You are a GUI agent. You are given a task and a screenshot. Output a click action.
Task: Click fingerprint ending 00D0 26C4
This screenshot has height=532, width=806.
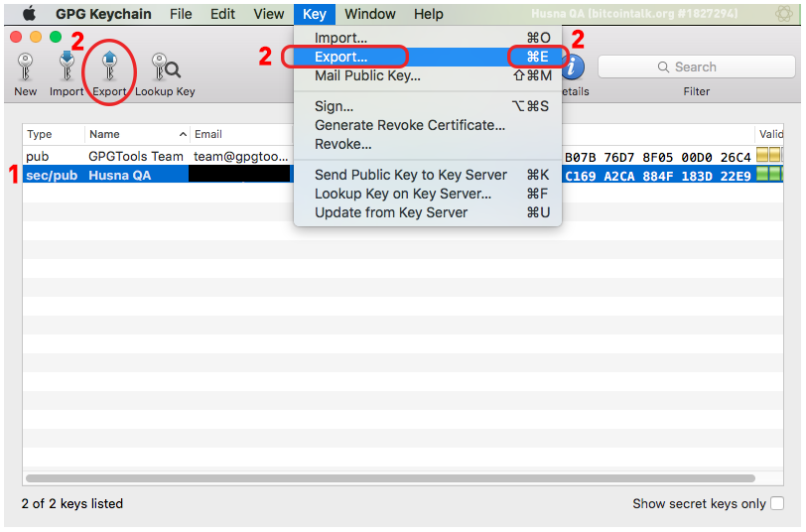pos(657,157)
